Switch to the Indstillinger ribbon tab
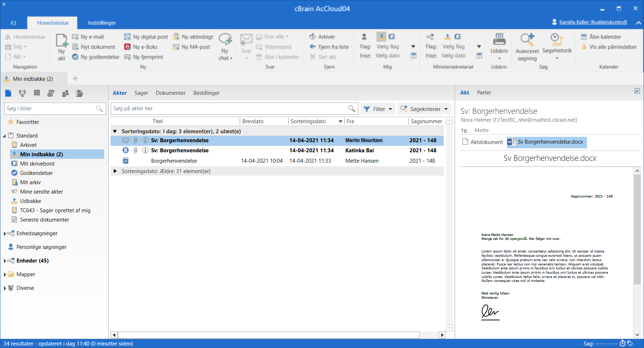Image resolution: width=644 pixels, height=348 pixels. (102, 23)
